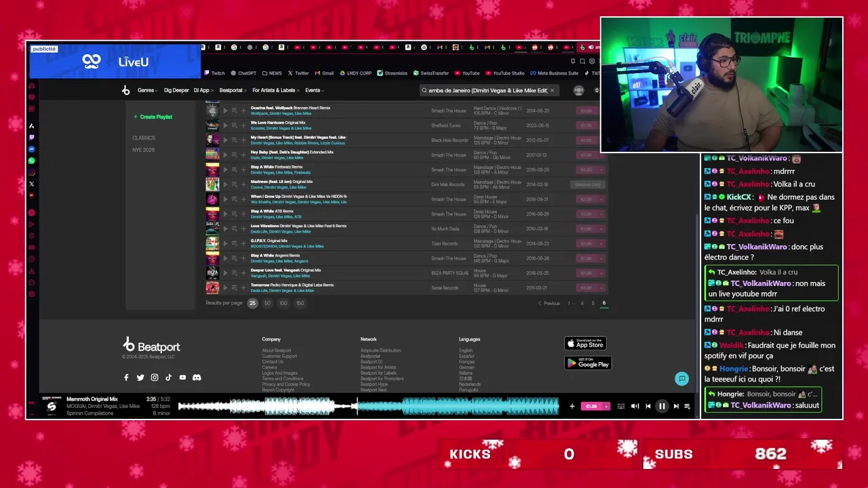The image size is (868, 488).
Task: Open Dig Deeper menu item
Action: tap(176, 90)
